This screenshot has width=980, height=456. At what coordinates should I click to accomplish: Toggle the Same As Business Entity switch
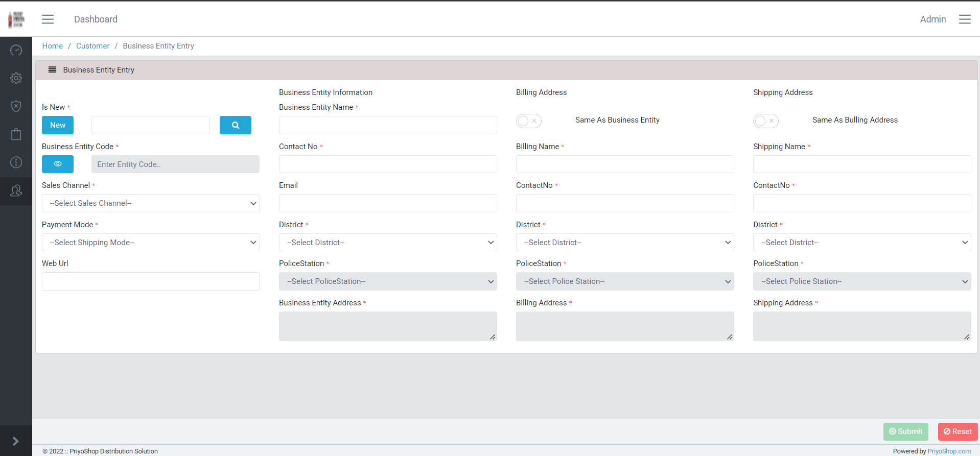528,121
